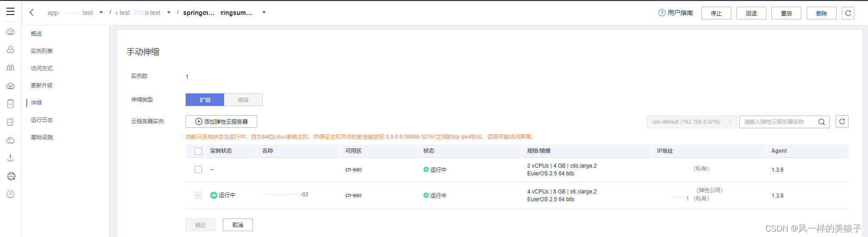Check the 2 vCPUs server row checkbox
The width and height of the screenshot is (868, 237).
click(198, 169)
